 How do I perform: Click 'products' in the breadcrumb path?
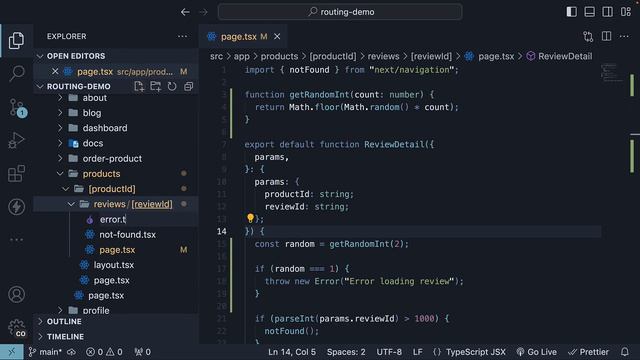tap(279, 56)
